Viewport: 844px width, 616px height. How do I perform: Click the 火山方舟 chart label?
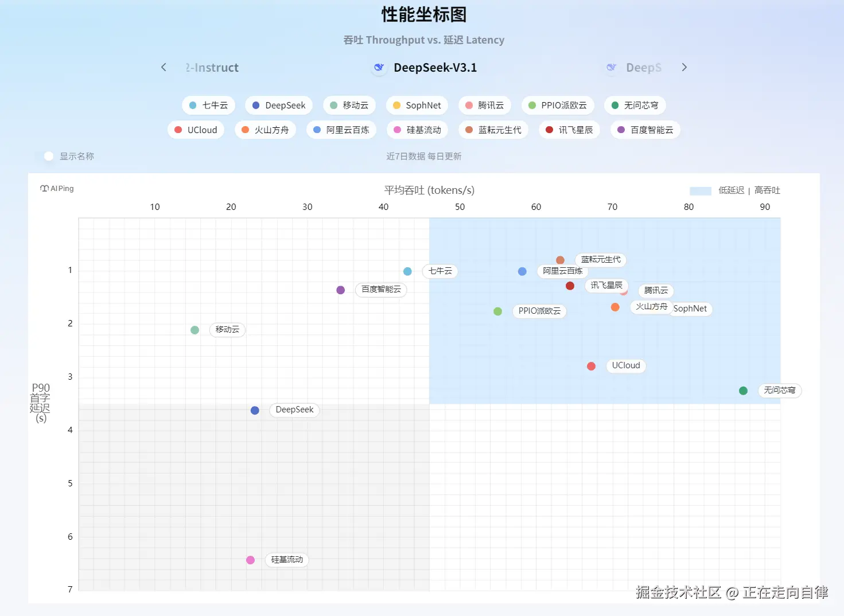coord(651,307)
